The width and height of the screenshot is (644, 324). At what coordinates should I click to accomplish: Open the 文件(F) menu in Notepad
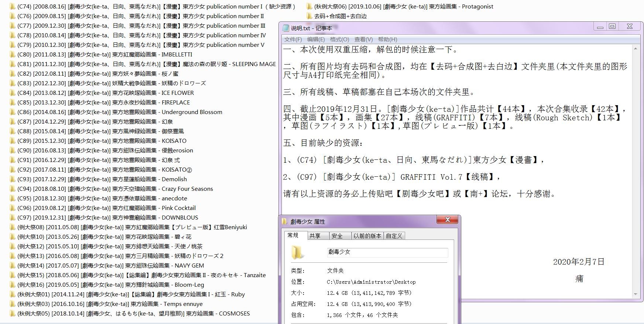tap(293, 39)
